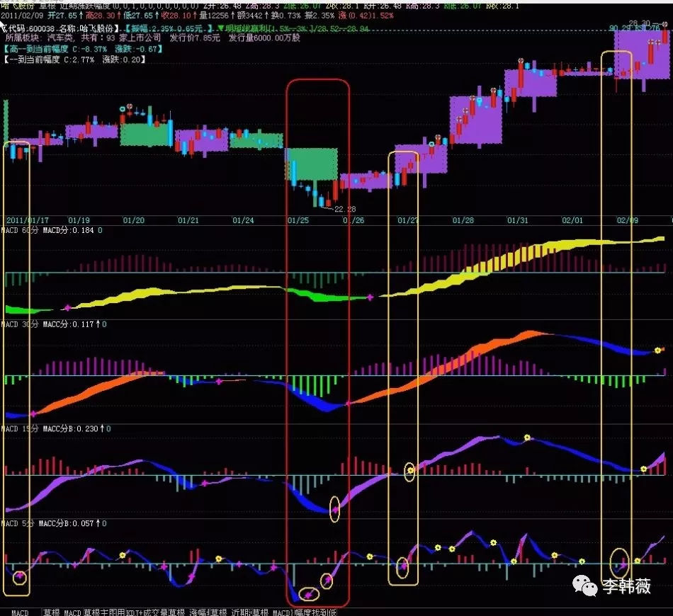Screen dimensions: 673x616
Task: Switch to the 涨幅!草根 tab
Action: tap(208, 612)
